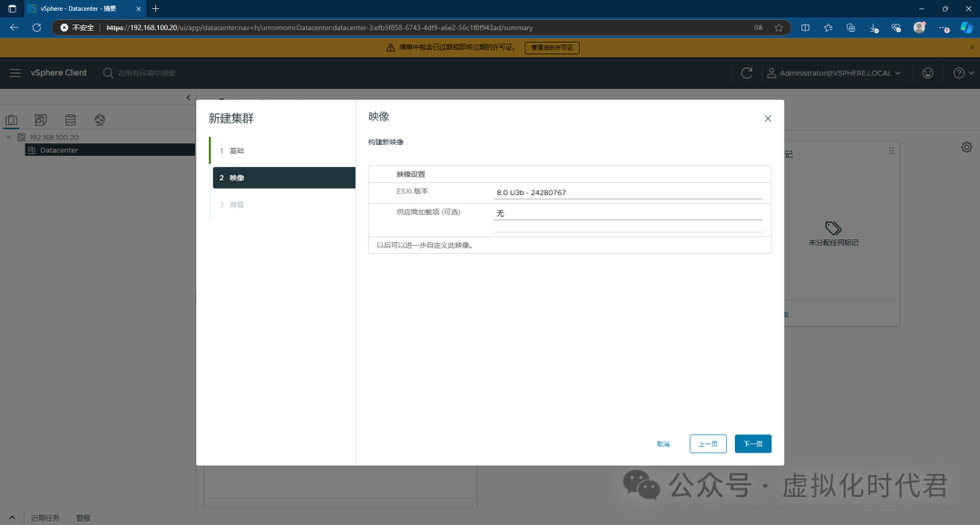Reload the browser page
The height and width of the screenshot is (525, 980).
(37, 27)
